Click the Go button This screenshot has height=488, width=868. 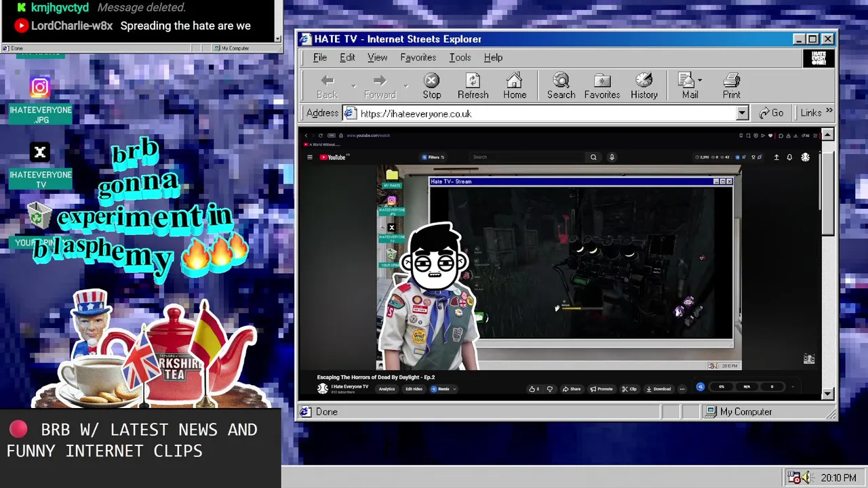click(771, 113)
